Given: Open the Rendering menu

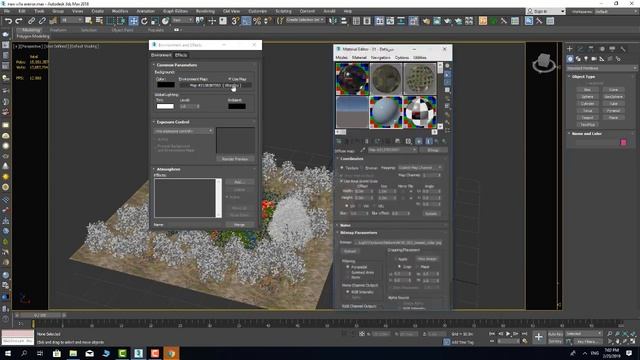Looking at the screenshot, I should (x=205, y=11).
